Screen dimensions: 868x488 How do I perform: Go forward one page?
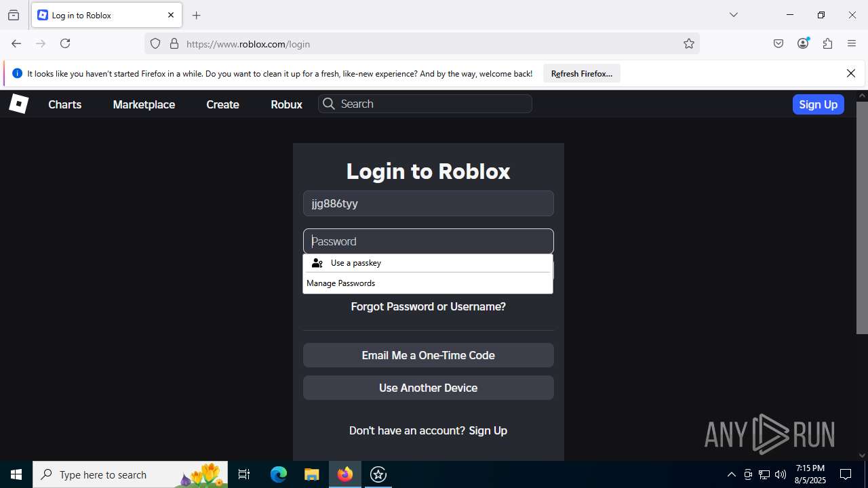pyautogui.click(x=41, y=43)
